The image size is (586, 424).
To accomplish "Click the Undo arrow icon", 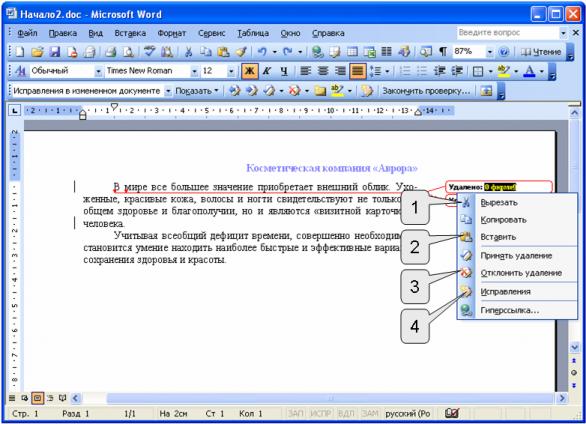I will coord(263,52).
